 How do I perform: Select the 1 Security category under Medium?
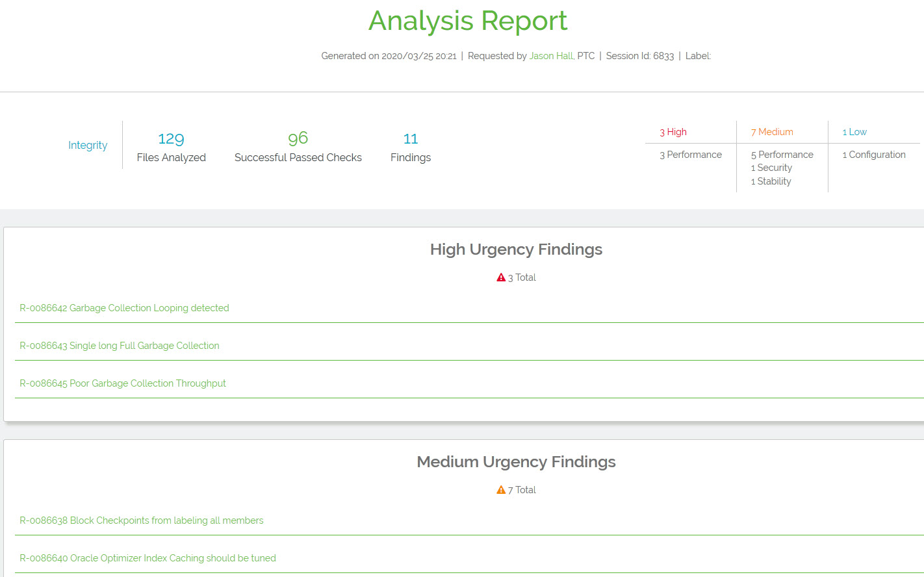(x=771, y=168)
